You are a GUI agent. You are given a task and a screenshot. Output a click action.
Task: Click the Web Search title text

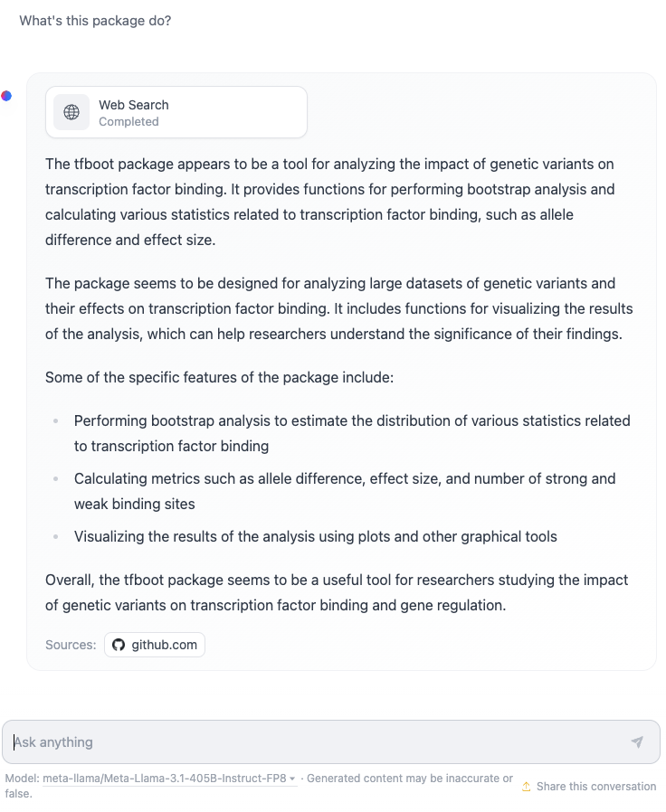pos(134,105)
